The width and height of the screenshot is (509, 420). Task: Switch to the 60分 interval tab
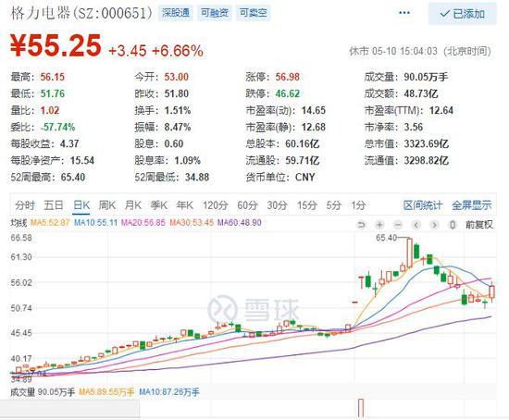click(247, 205)
